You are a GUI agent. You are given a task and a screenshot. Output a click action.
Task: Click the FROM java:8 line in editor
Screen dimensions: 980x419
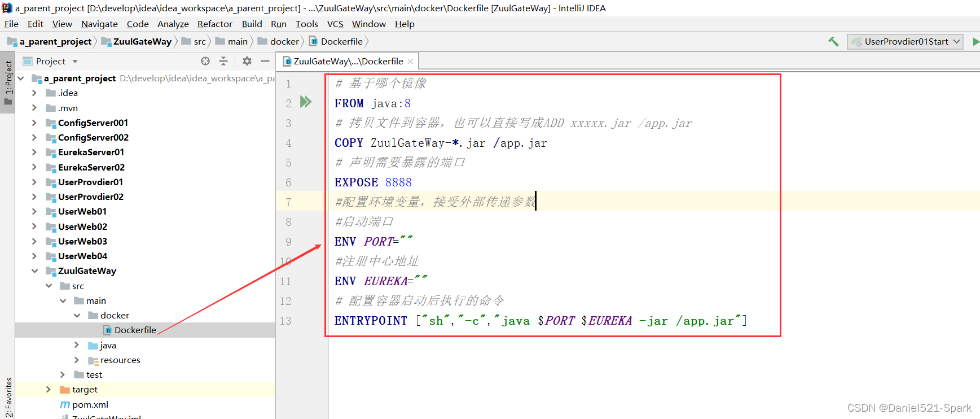(x=372, y=103)
